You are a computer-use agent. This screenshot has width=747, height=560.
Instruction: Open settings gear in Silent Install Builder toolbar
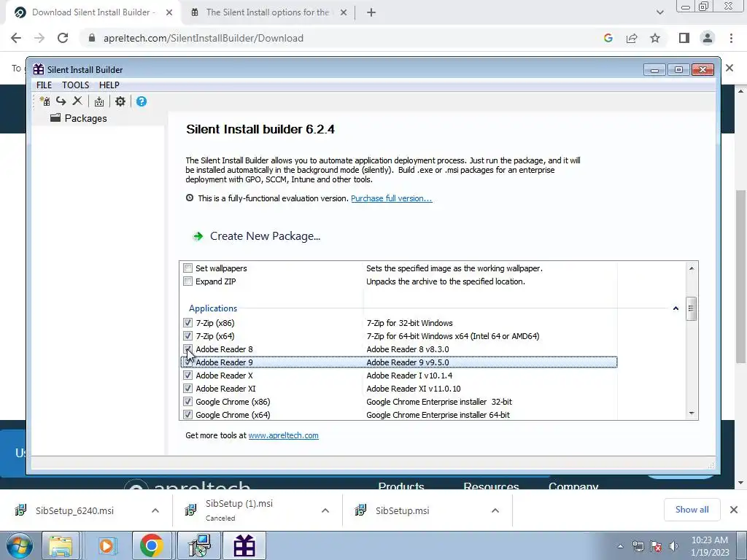[120, 101]
